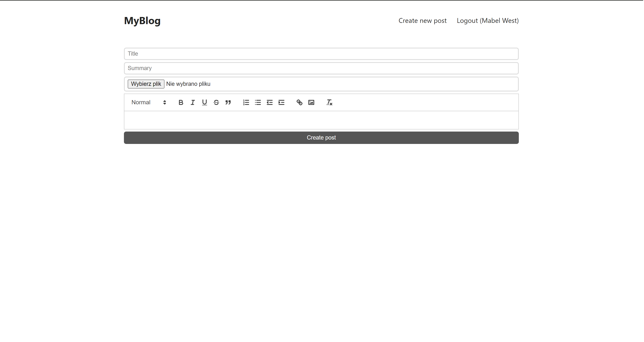Screen dimensions: 644x342
Task: Click into the Title field
Action: (321, 54)
